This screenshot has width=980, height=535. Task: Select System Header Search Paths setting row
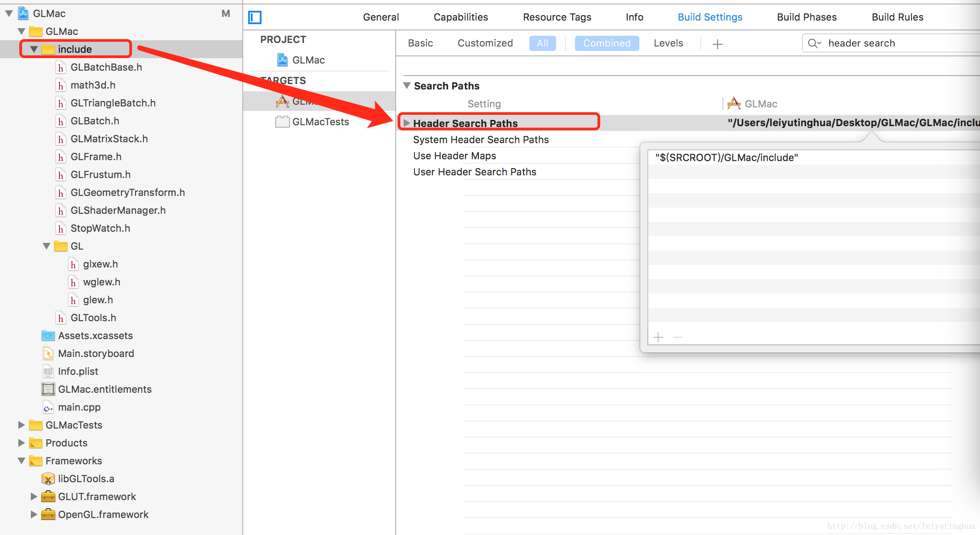(481, 140)
